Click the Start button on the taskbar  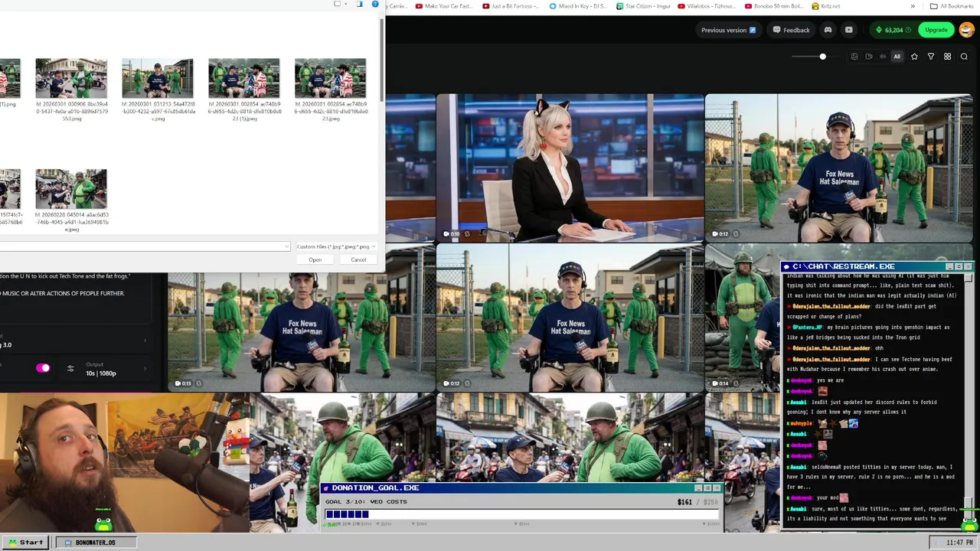[x=26, y=543]
